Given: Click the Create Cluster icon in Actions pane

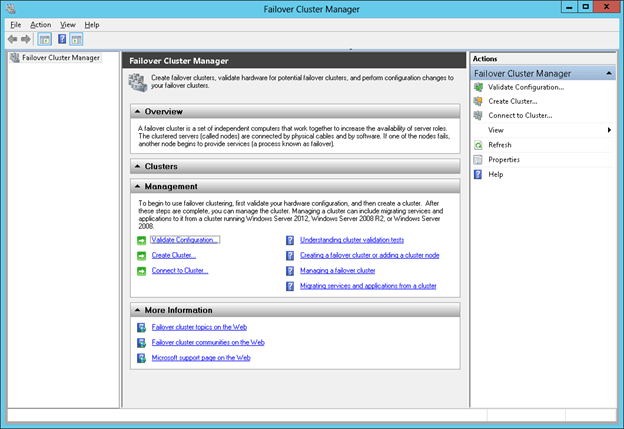Looking at the screenshot, I should point(480,102).
